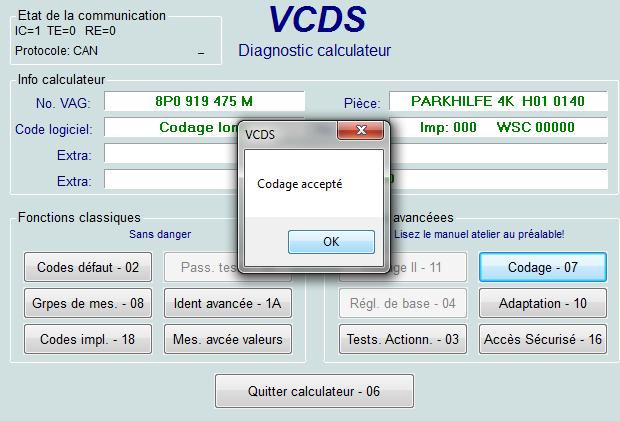Click the large VCDS logo title

coord(318,19)
